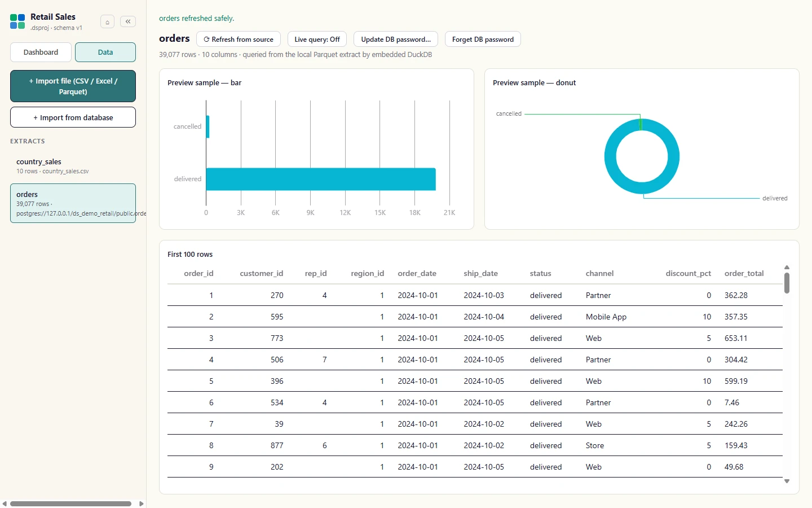Click the status column header
812x508 pixels.
(x=540, y=273)
